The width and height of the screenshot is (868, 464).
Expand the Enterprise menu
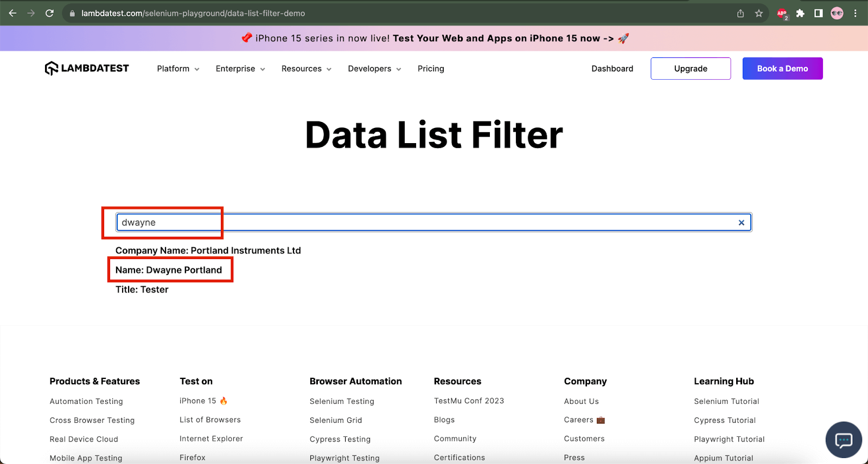click(x=240, y=69)
